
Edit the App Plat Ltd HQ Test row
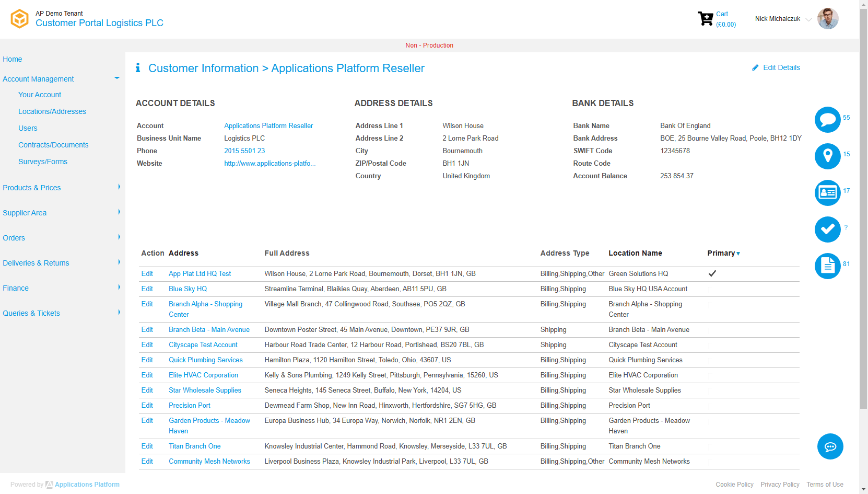[147, 273]
